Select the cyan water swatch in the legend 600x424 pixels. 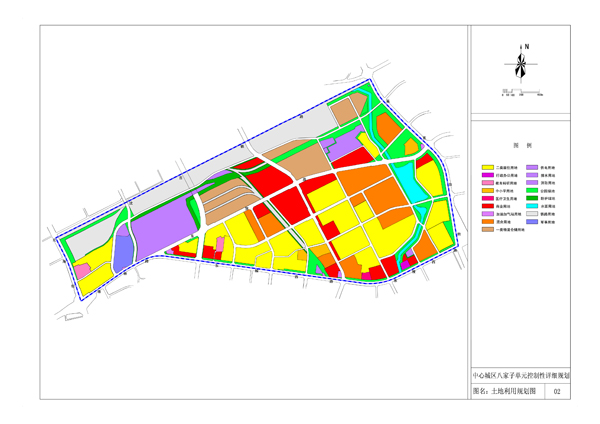coord(533,205)
